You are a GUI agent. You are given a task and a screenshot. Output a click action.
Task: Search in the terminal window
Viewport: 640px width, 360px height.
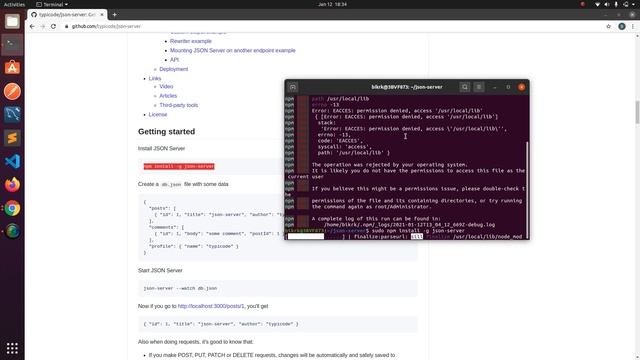(464, 87)
